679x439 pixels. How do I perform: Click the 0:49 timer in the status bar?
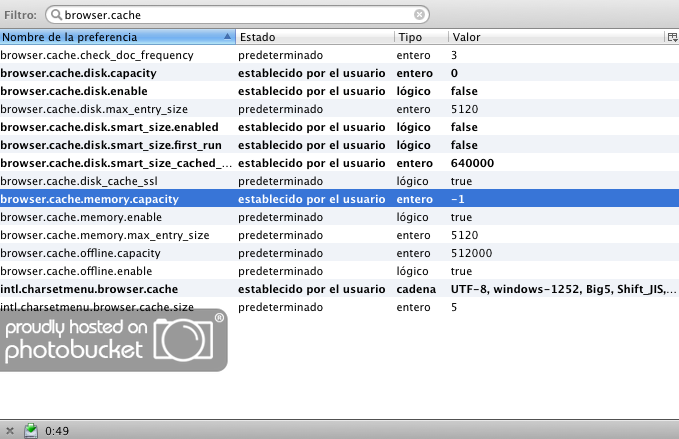56,430
